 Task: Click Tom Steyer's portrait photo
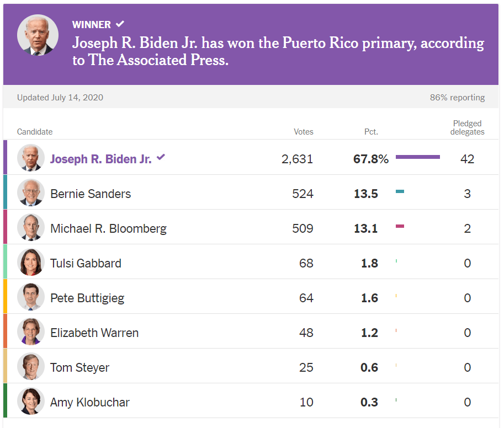31,366
